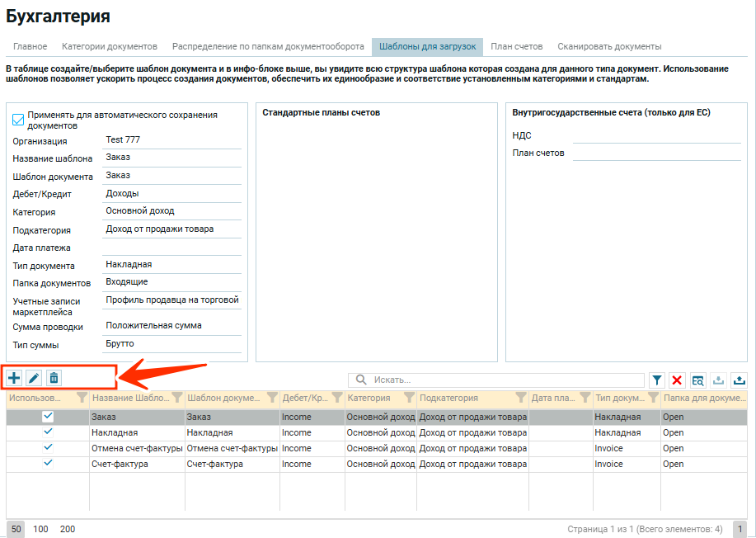The image size is (756, 538).
Task: Toggle 'Применять для автоматического сохранения документов' checkbox
Action: [x=18, y=120]
